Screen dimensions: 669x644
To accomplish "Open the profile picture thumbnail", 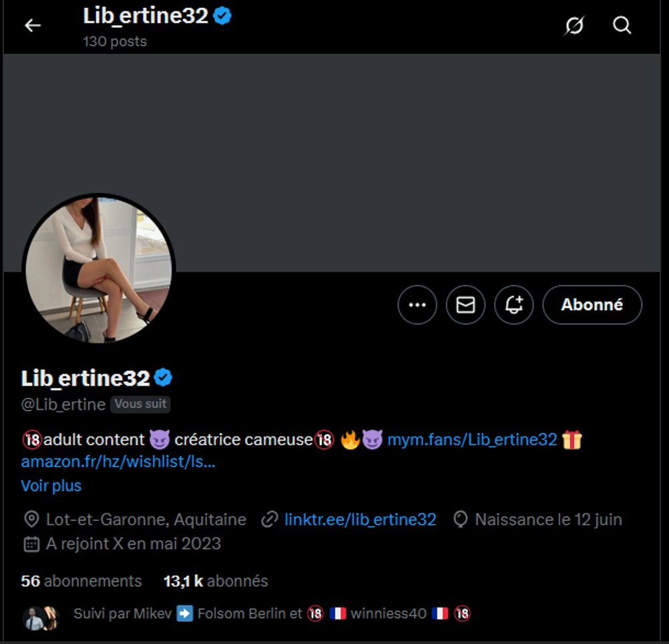I will pyautogui.click(x=99, y=270).
